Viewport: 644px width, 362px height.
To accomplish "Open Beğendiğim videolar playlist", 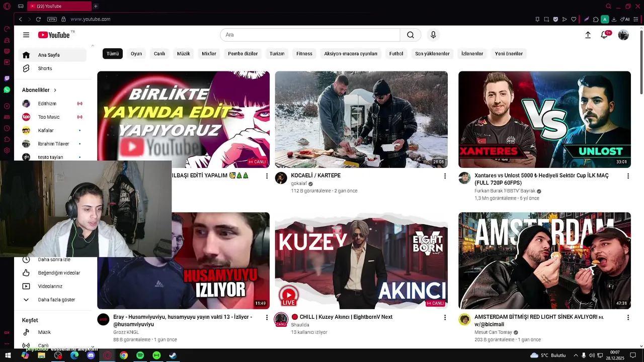I will point(52,273).
